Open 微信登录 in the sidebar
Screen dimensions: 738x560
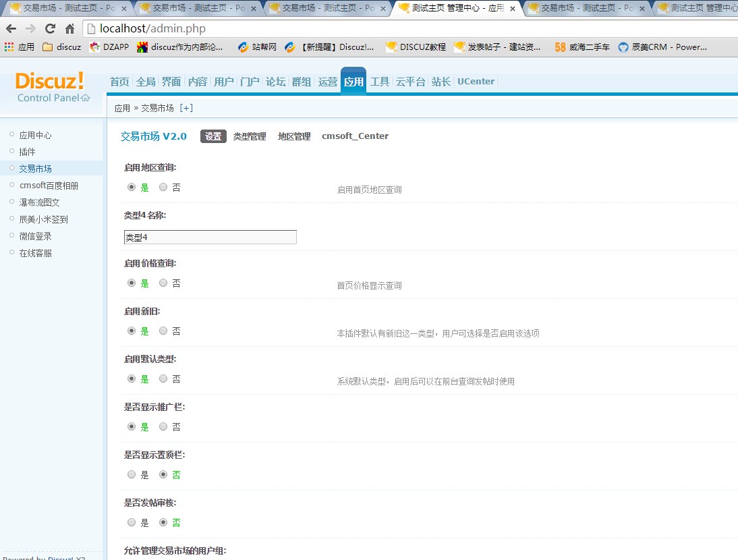coord(35,236)
